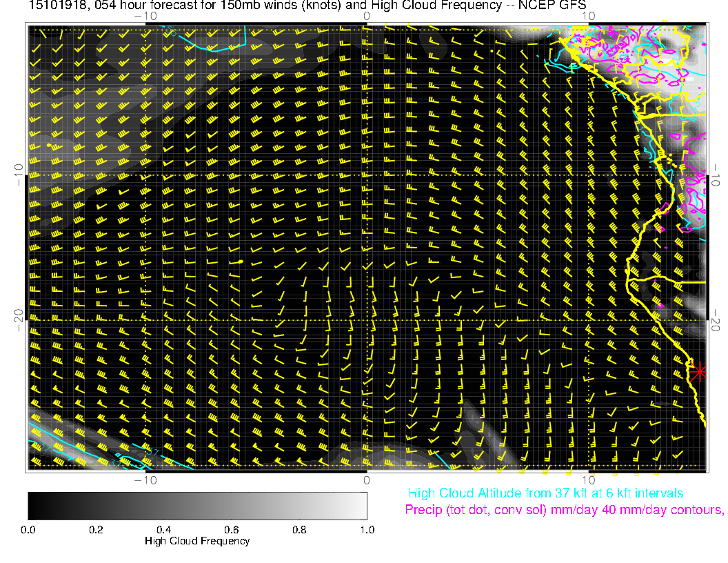Click the 1.0 tick label on the colorbar
Screen dimensions: 728x563
tap(367, 530)
